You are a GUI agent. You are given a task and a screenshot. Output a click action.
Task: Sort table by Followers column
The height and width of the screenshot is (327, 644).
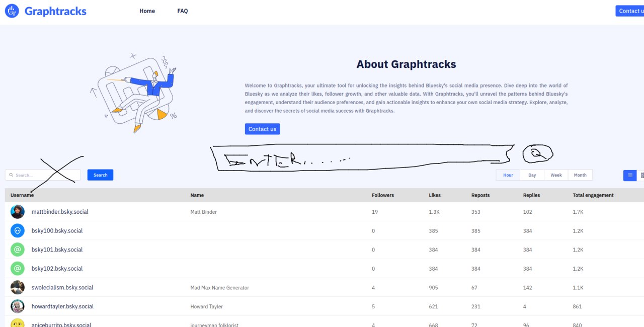383,195
